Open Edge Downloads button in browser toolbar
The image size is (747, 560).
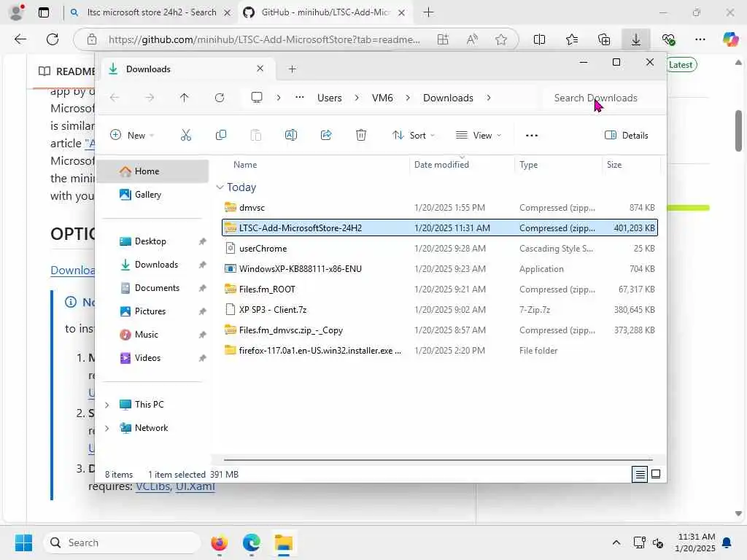pos(636,39)
